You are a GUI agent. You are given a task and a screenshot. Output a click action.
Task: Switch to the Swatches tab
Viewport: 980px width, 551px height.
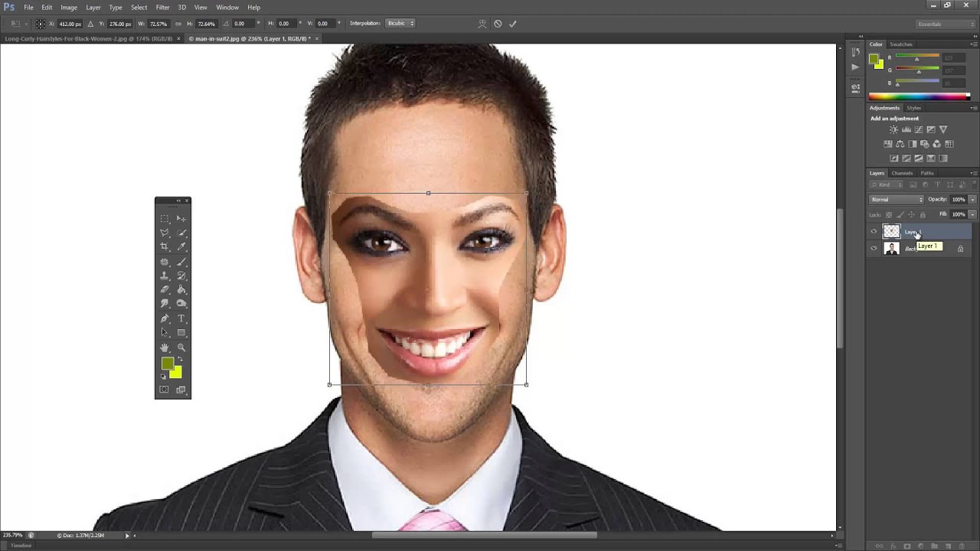(x=901, y=44)
